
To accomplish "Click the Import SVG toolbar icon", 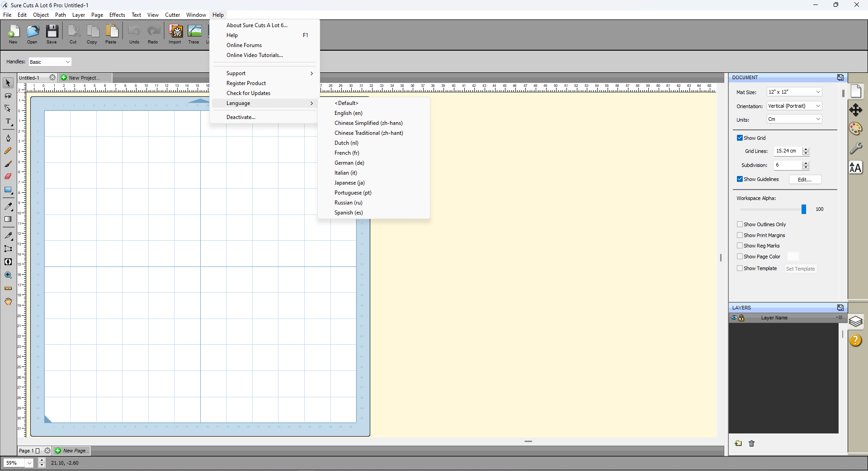I will [x=175, y=34].
